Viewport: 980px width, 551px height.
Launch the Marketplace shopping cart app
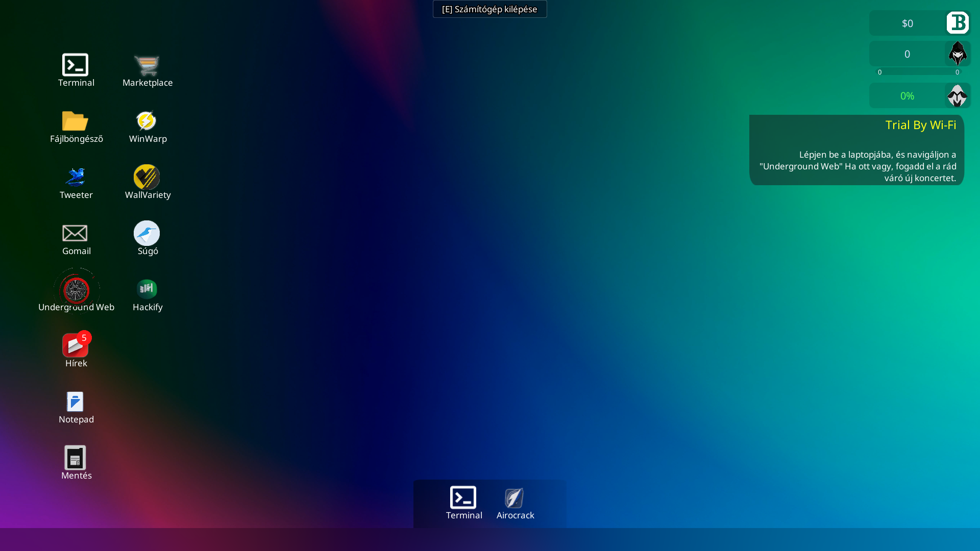[x=147, y=65]
